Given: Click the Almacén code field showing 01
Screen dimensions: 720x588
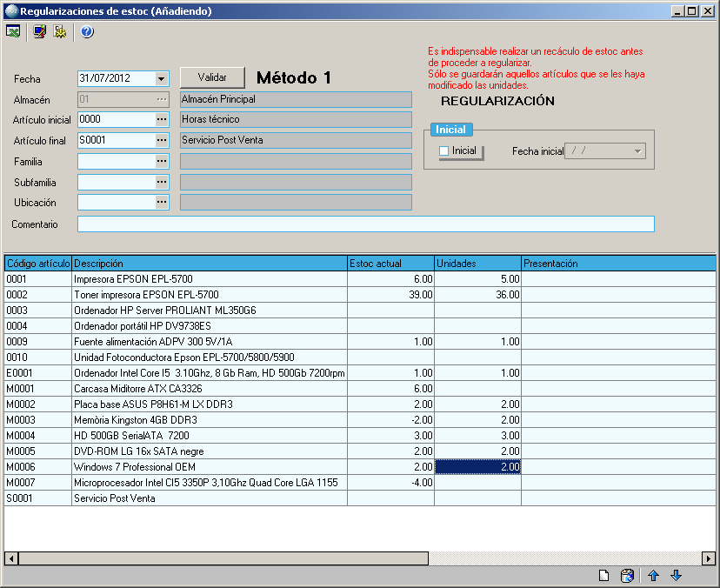Looking at the screenshot, I should 117,99.
